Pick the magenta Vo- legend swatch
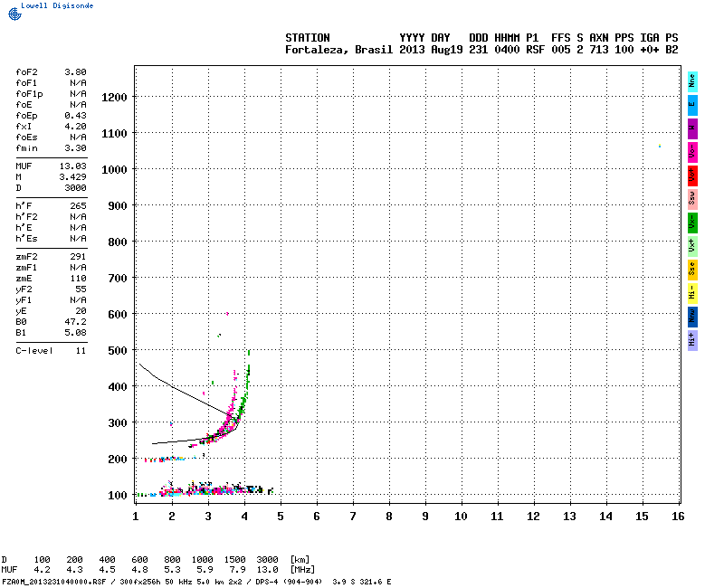 [692, 152]
